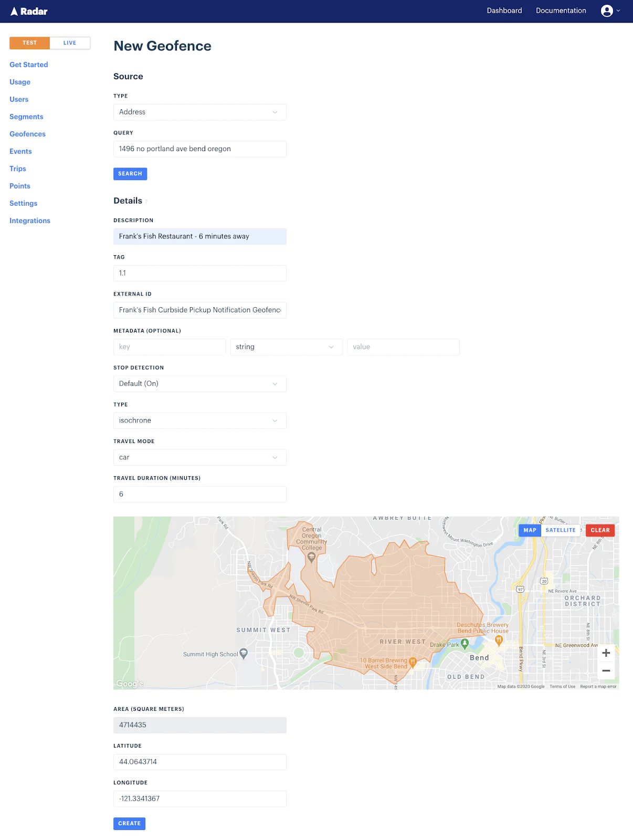Click 10 Barrel Brewing restaurant marker
Screen dimensions: 633x840
pos(413,662)
